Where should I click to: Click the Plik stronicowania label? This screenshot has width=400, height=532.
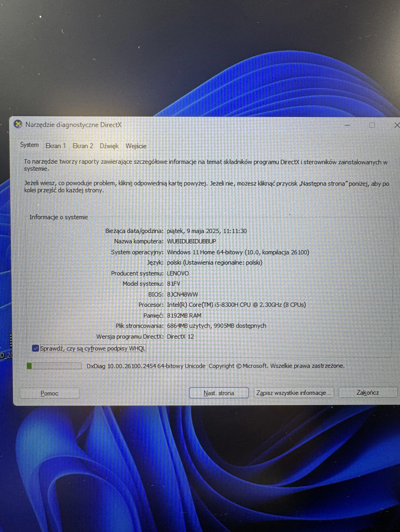click(x=140, y=326)
